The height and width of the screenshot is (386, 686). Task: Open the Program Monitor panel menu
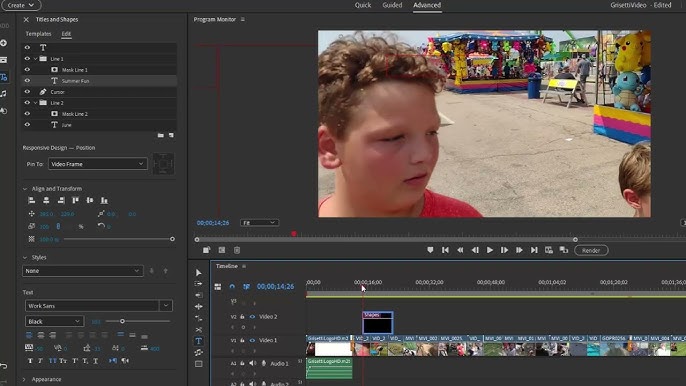click(243, 19)
